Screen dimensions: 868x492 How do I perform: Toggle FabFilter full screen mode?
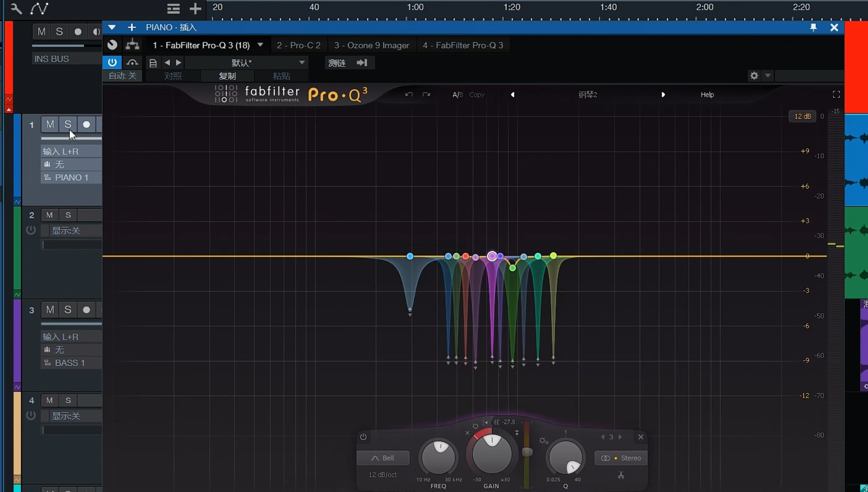(x=836, y=95)
